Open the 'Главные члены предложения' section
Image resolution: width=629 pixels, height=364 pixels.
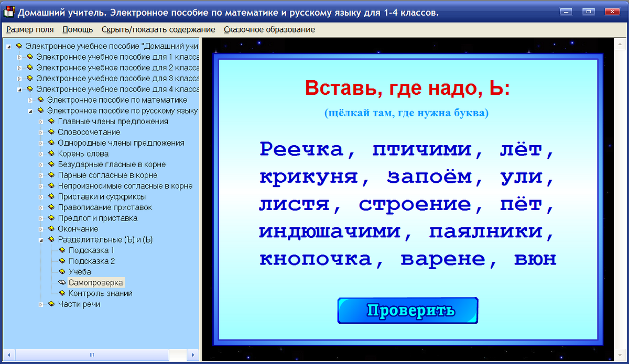[113, 122]
